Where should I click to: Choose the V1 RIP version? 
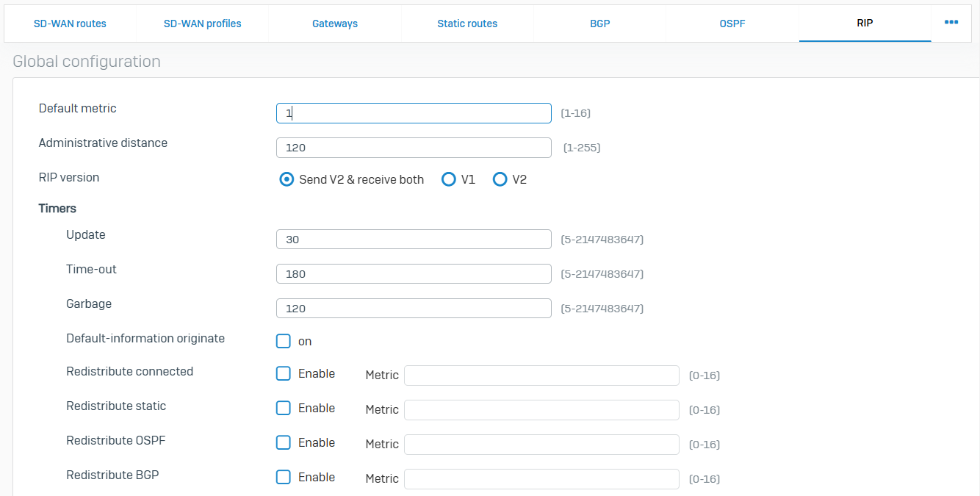point(448,179)
